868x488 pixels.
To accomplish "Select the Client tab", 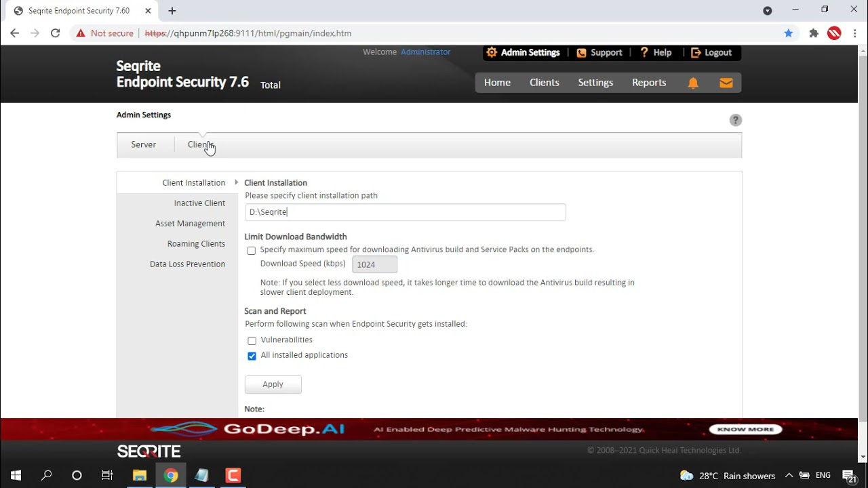I will [x=200, y=144].
